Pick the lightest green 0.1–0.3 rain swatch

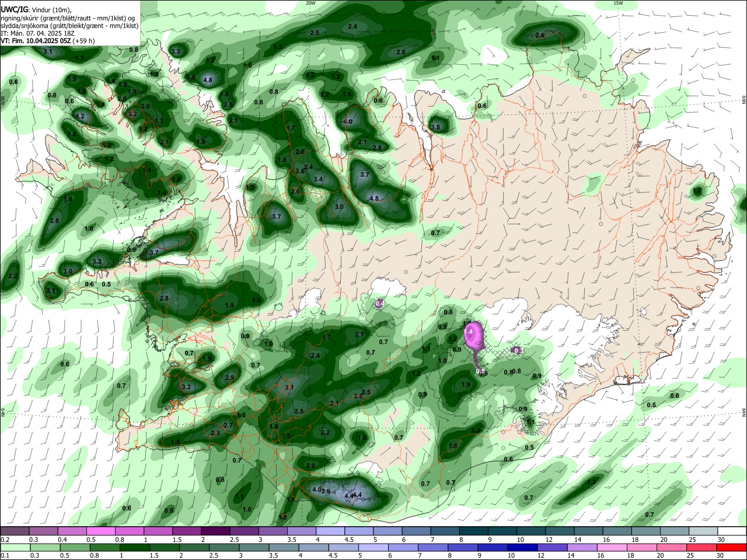[15, 547]
